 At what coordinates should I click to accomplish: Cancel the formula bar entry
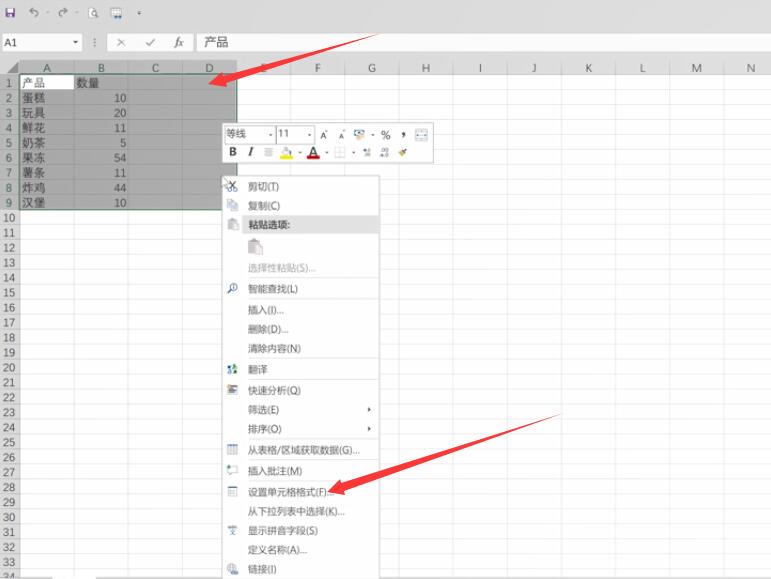(x=121, y=43)
